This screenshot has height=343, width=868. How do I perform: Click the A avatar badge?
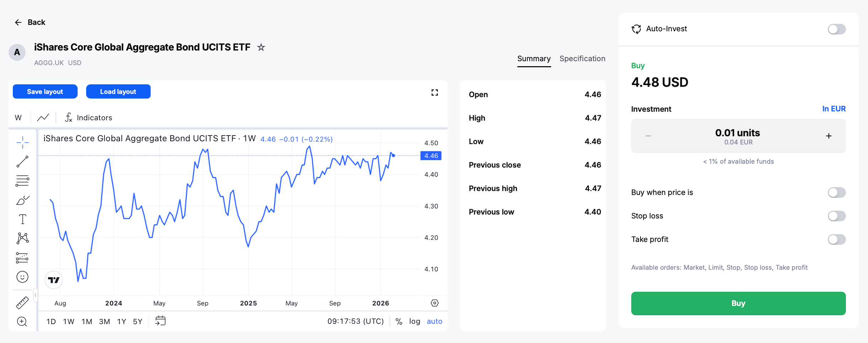pyautogui.click(x=17, y=52)
